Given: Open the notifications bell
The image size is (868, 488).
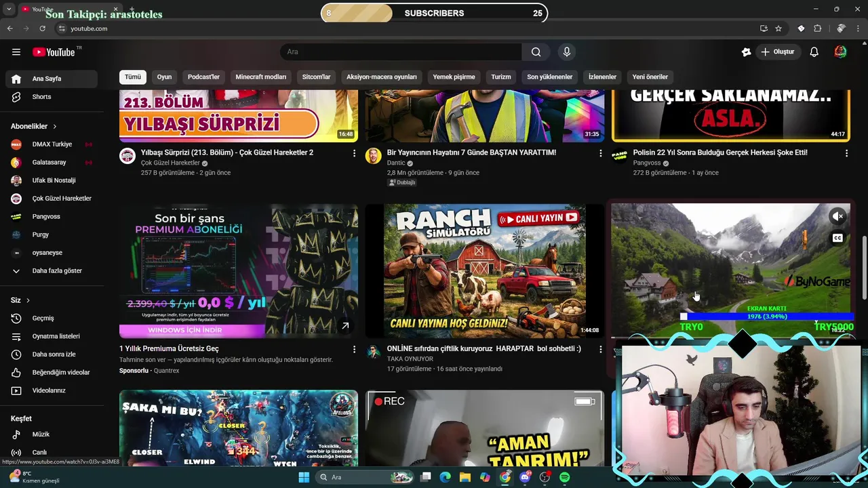Looking at the screenshot, I should point(814,52).
